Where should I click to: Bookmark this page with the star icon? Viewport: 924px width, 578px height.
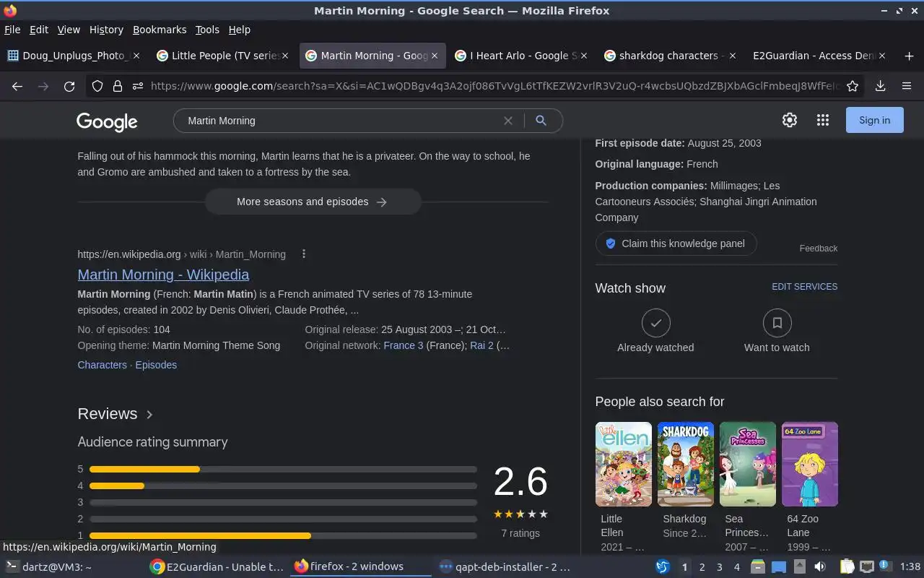[853, 86]
